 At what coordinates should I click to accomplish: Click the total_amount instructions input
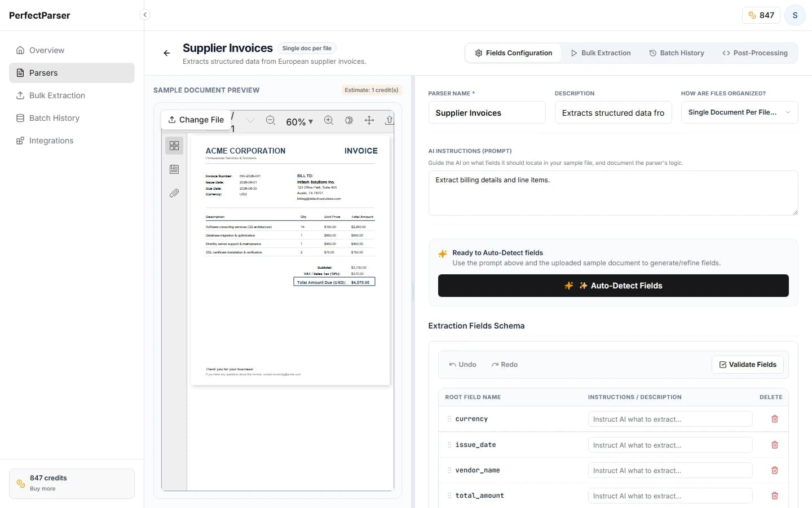point(670,496)
